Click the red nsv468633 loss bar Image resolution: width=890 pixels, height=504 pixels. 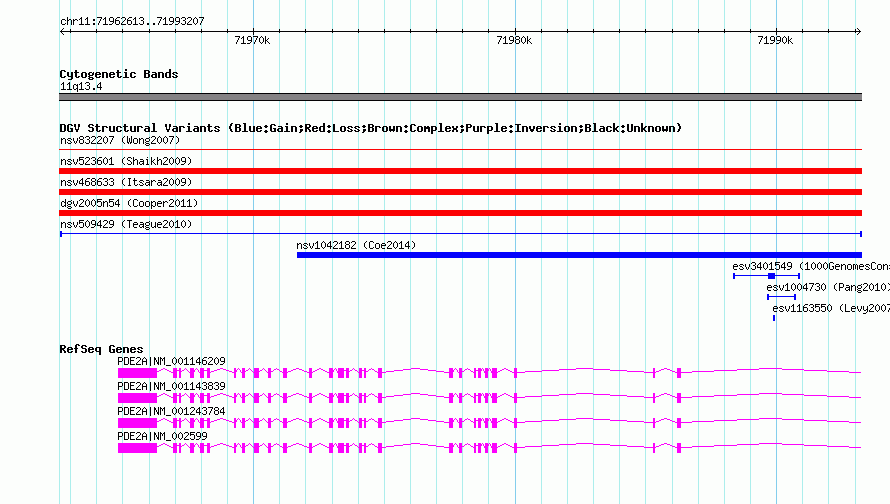pos(460,192)
